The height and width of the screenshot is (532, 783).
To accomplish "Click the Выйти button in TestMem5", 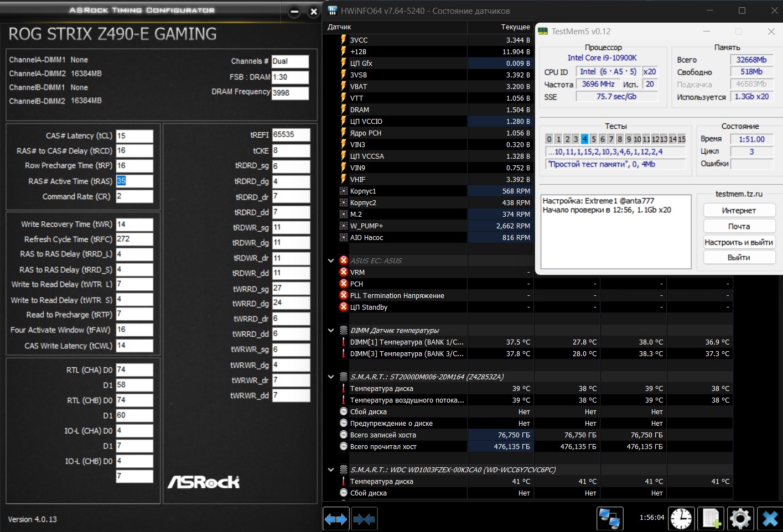I will [739, 258].
